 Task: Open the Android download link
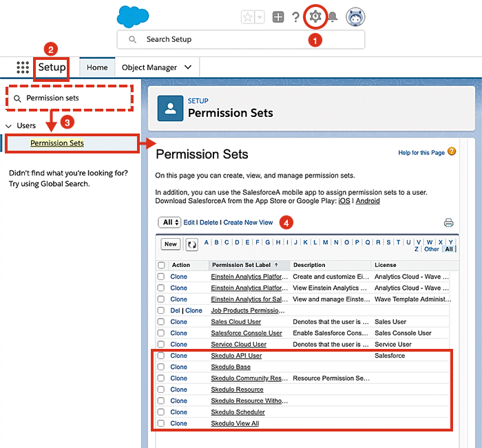tap(368, 201)
